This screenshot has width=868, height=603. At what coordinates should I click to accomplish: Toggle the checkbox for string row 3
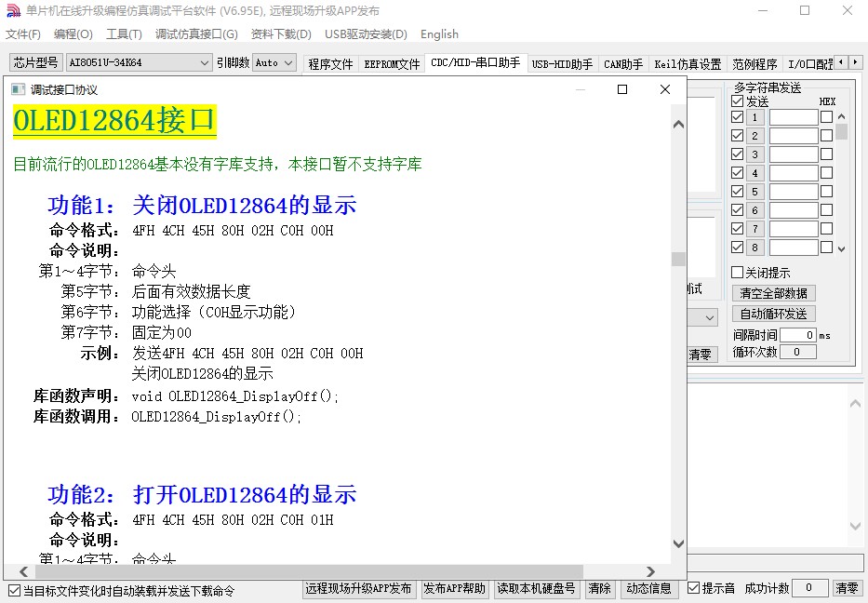click(x=737, y=154)
